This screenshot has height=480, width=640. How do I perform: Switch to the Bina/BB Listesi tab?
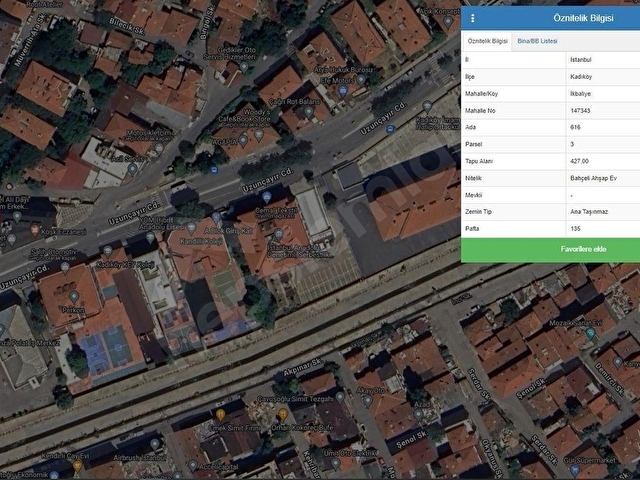click(x=537, y=41)
